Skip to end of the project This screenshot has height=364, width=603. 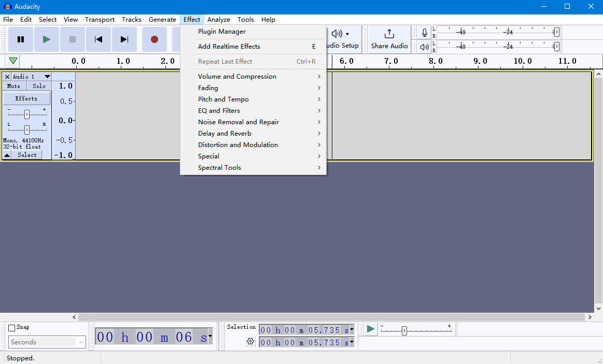click(x=124, y=39)
